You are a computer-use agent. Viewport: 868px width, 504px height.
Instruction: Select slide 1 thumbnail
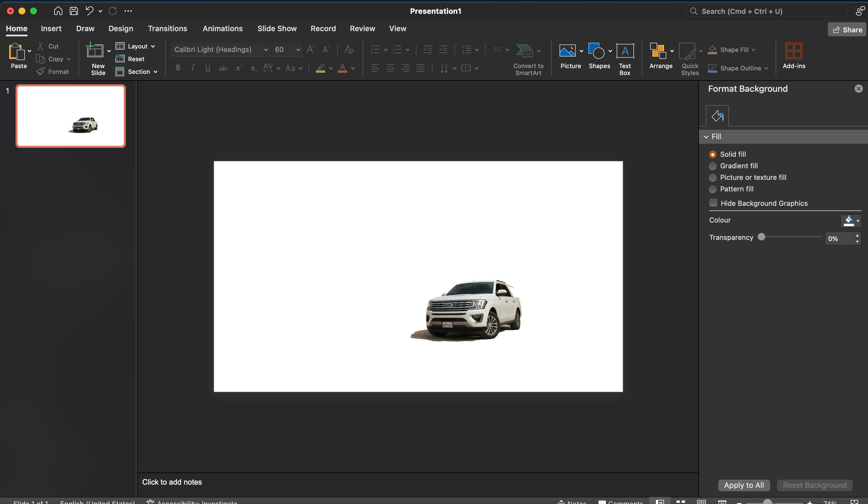coord(71,116)
